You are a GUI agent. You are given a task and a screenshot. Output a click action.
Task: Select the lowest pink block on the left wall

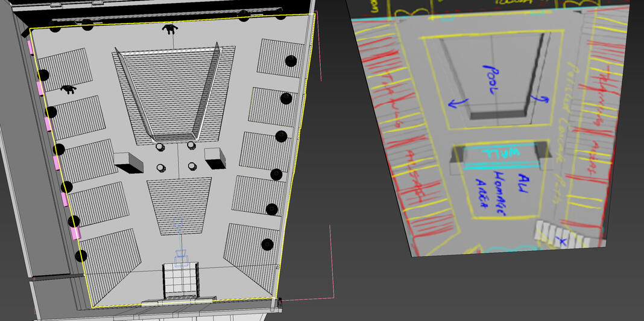coord(75,233)
